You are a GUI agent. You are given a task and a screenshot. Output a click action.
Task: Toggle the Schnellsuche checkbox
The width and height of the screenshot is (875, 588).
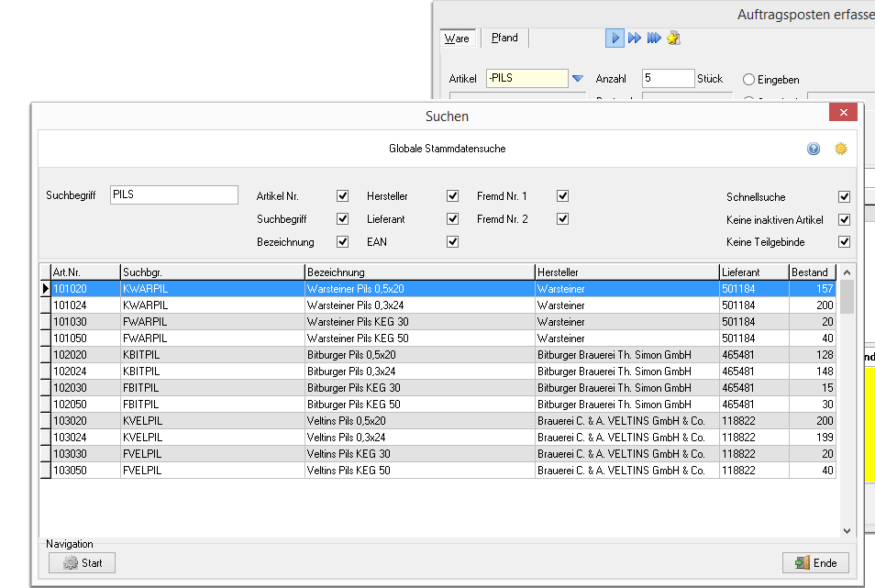coord(845,196)
